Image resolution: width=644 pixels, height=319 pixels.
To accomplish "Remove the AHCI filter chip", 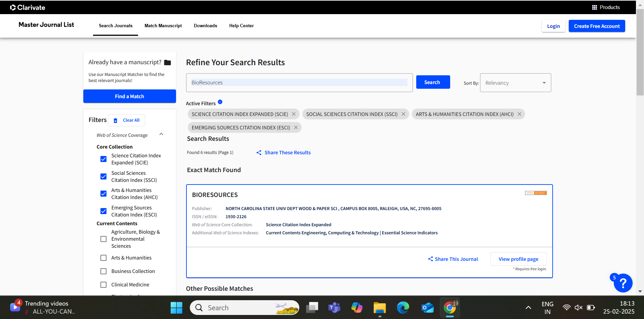I will [x=519, y=114].
